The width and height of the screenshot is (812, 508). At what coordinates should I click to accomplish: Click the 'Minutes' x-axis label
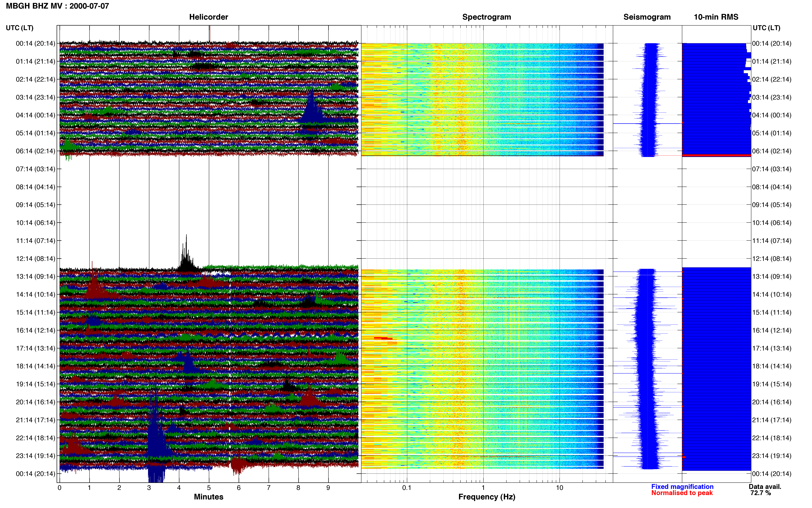click(x=209, y=497)
